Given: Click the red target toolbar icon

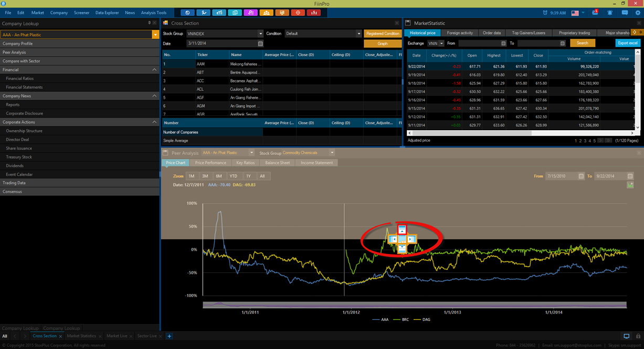Looking at the screenshot, I should [298, 12].
